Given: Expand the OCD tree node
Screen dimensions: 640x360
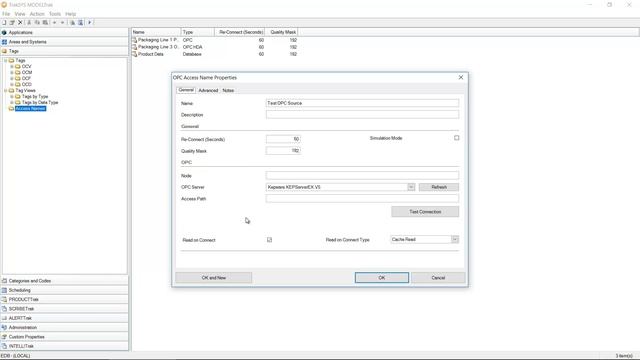Looking at the screenshot, I should pyautogui.click(x=12, y=84).
